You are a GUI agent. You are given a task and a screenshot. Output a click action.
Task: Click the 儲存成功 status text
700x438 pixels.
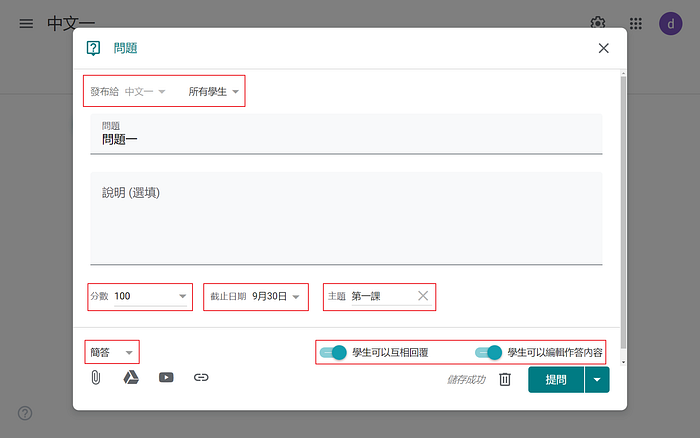466,380
